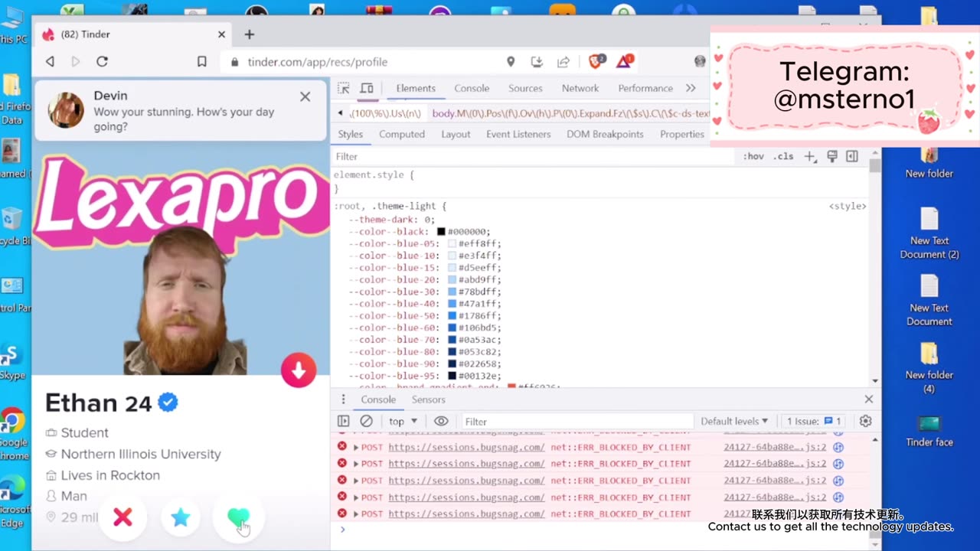Click the blue star Super Like button

pos(181,518)
